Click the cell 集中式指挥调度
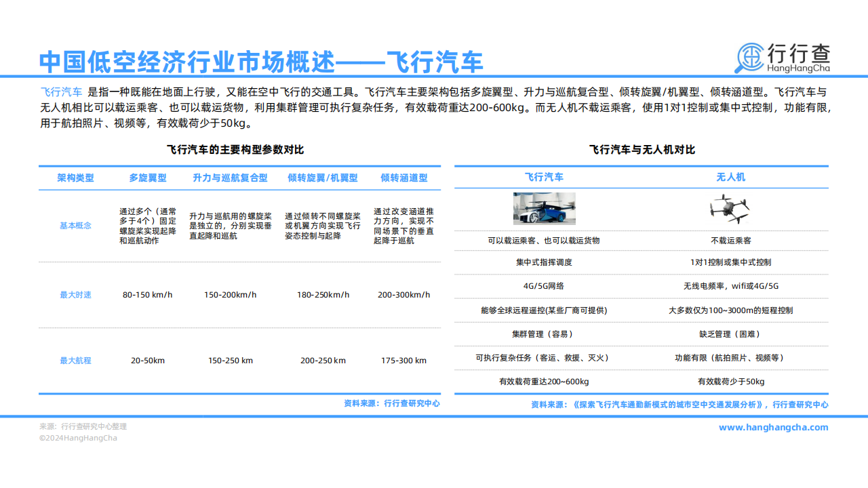868x488 pixels. (x=544, y=262)
